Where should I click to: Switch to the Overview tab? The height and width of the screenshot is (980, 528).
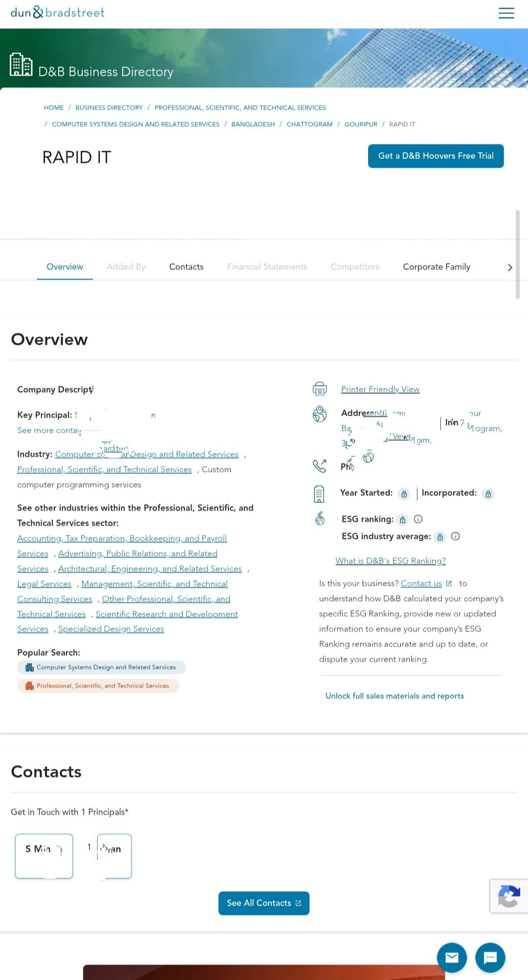[65, 267]
